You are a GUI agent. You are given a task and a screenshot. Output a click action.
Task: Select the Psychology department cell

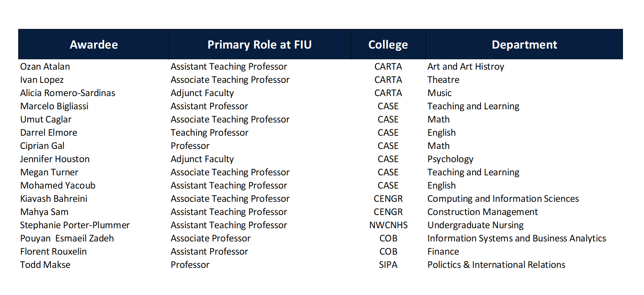click(x=450, y=159)
